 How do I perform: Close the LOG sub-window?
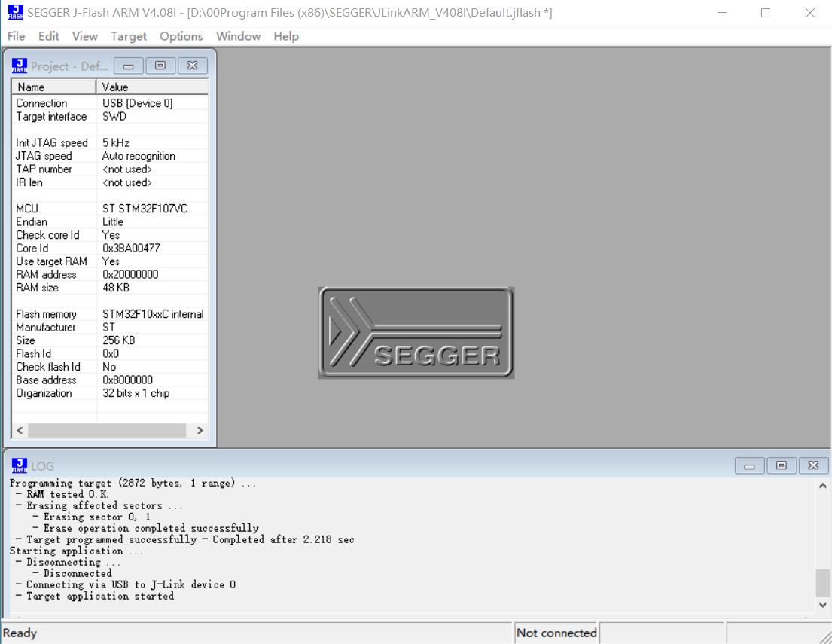pos(813,465)
